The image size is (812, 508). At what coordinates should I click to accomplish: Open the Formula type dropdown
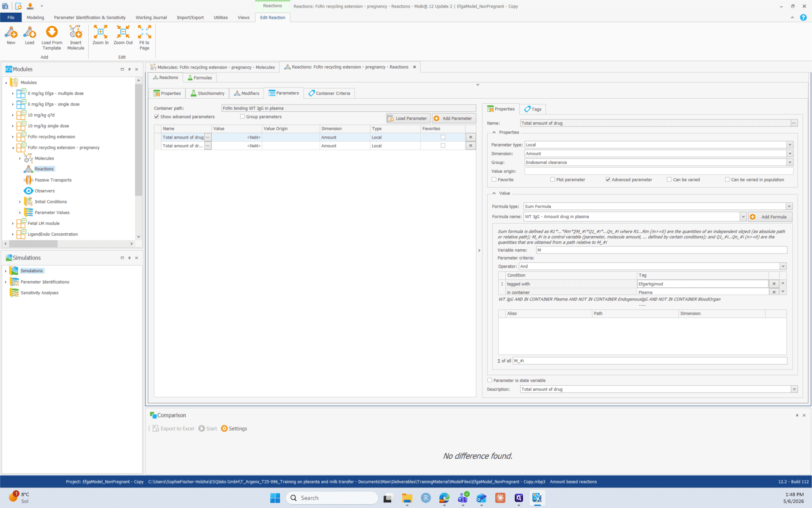tap(789, 207)
